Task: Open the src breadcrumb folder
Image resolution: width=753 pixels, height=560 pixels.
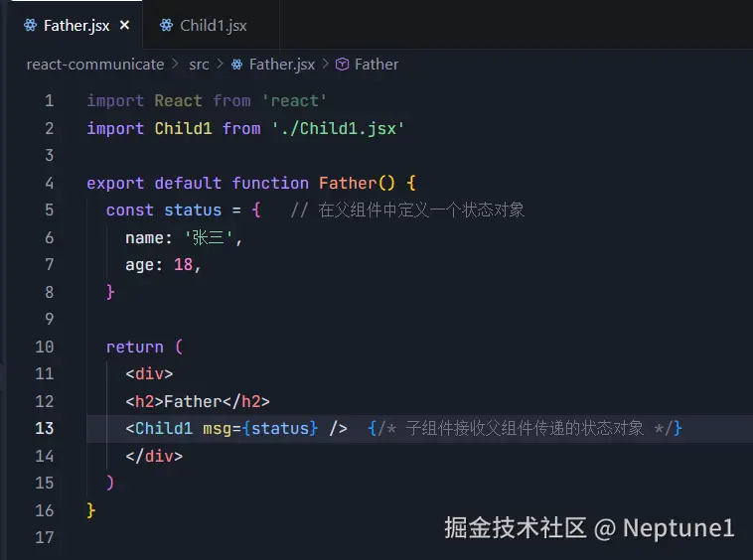Action: (199, 64)
